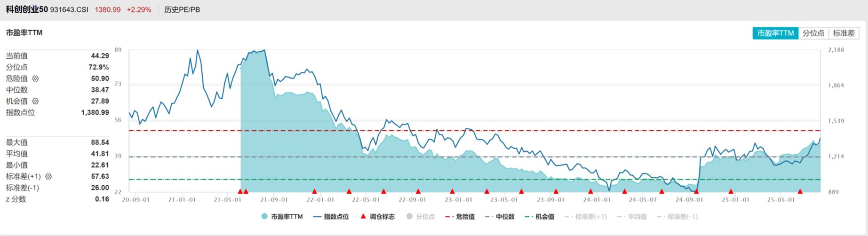Select the 市盈率TTM tab button
This screenshot has height=236, width=868.
775,33
